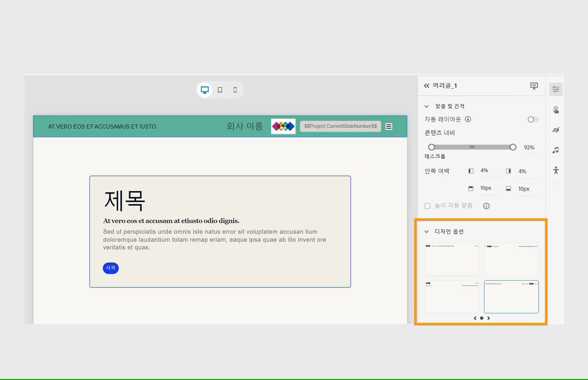Select the bottom-left design option thumbnail
Screen dimensions: 588x380
click(451, 297)
